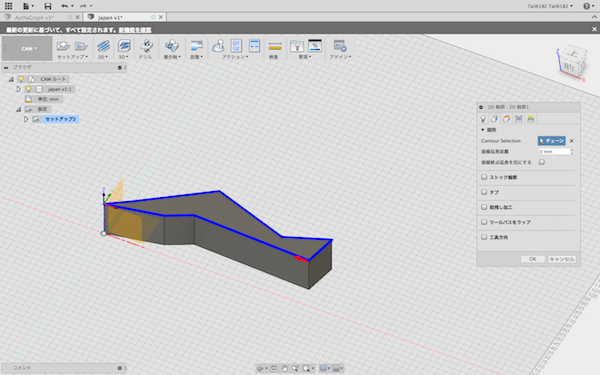Toggle visibility bulb of CAM ルート
Image resolution: width=600 pixels, height=375 pixels.
point(21,79)
